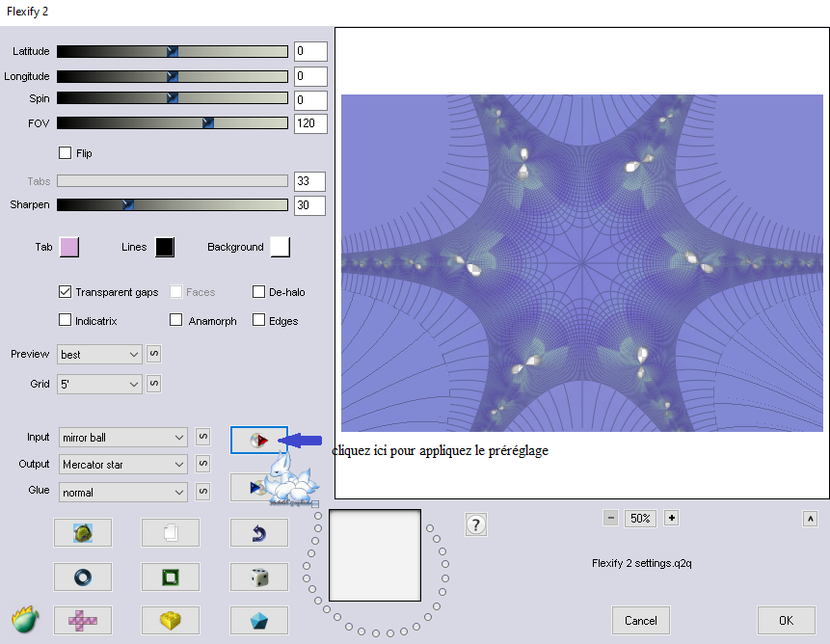The width and height of the screenshot is (830, 644).
Task: Enable the Indicatrix checkbox
Action: 66,320
